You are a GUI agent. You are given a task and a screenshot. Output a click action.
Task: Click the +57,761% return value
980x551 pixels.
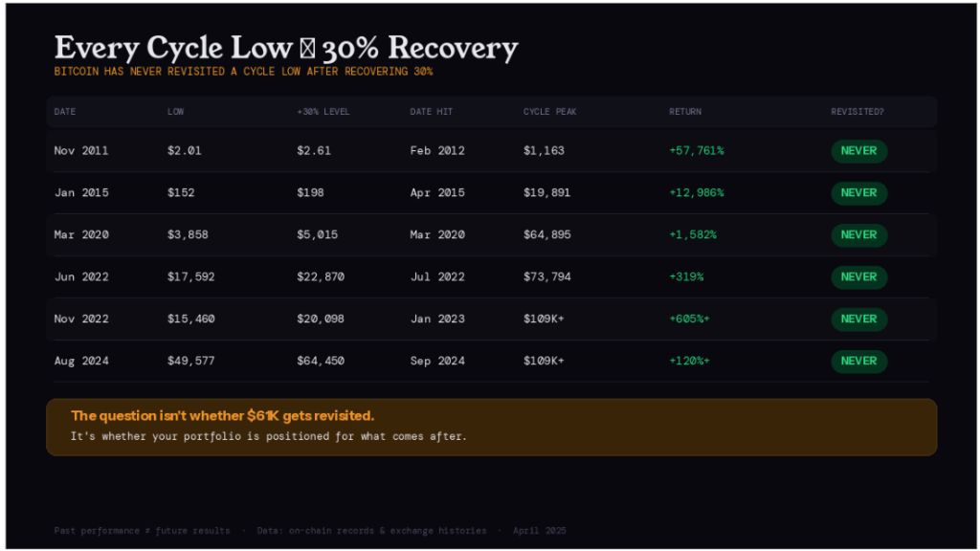point(697,151)
